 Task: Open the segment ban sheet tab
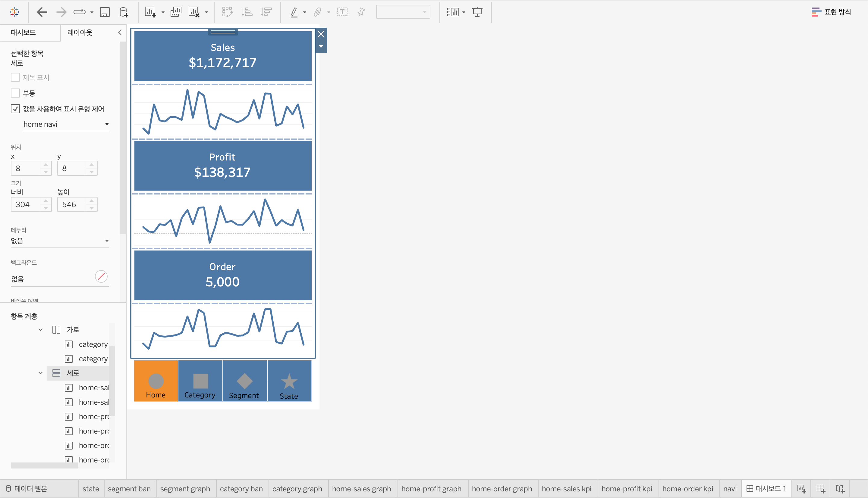tap(129, 489)
